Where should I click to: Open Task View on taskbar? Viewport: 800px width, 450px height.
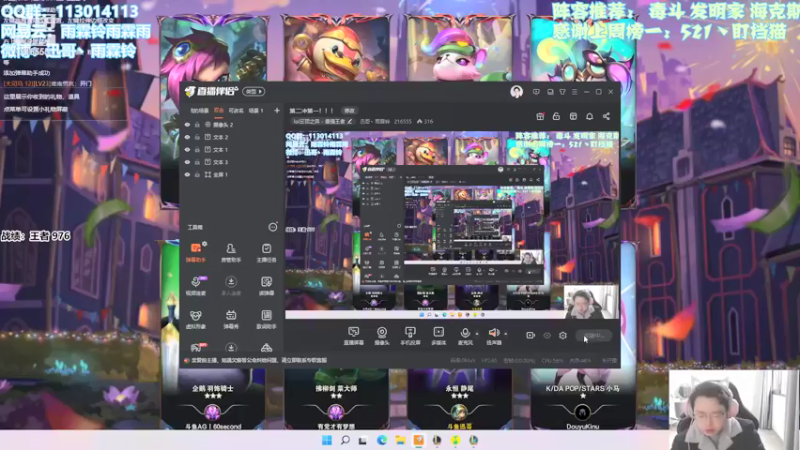coord(363,440)
